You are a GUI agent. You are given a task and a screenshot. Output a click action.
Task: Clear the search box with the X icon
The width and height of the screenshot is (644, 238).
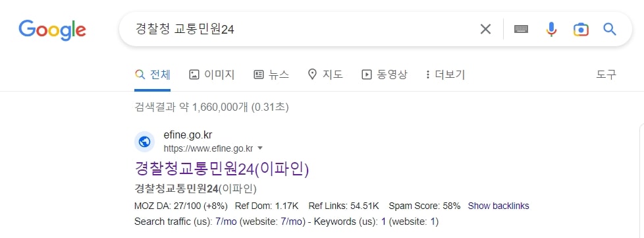tap(485, 29)
